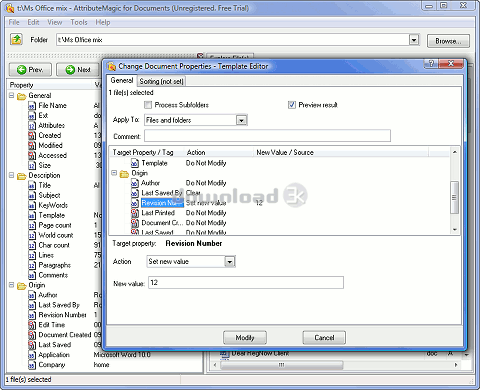Click the Page count number icon

tap(32, 225)
